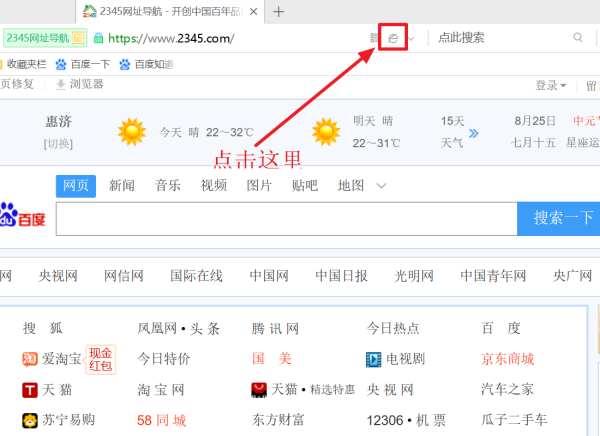Click tomorrow's sunny weather icon
Image resolution: width=600 pixels, height=436 pixels.
pos(326,132)
